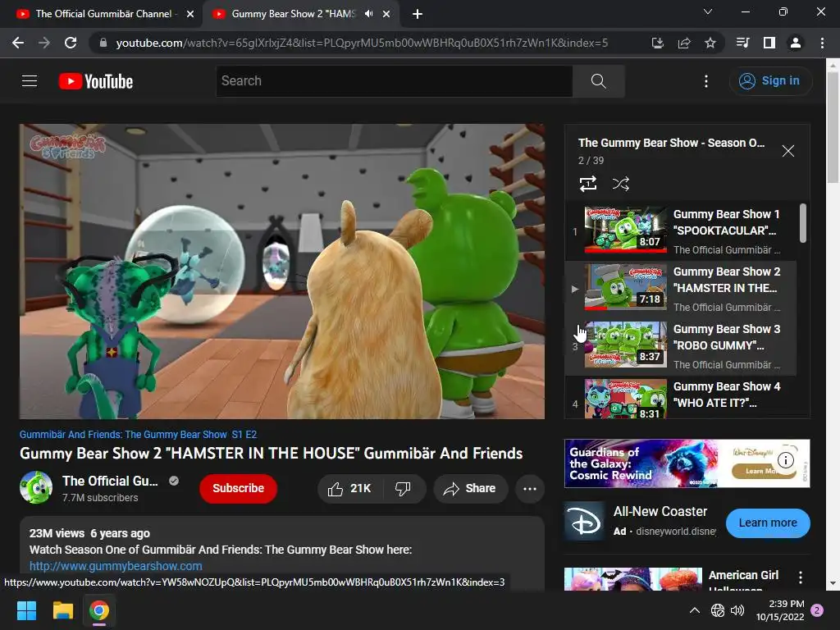Open the volume tray icon
The image size is (840, 630).
coord(737,610)
